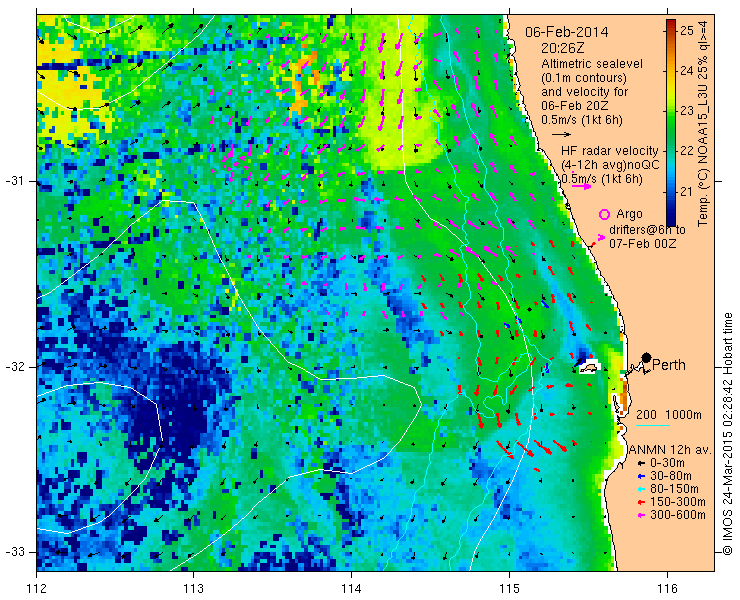Click the 300-600m depth legend text
The width and height of the screenshot is (740, 600).
pos(678,515)
